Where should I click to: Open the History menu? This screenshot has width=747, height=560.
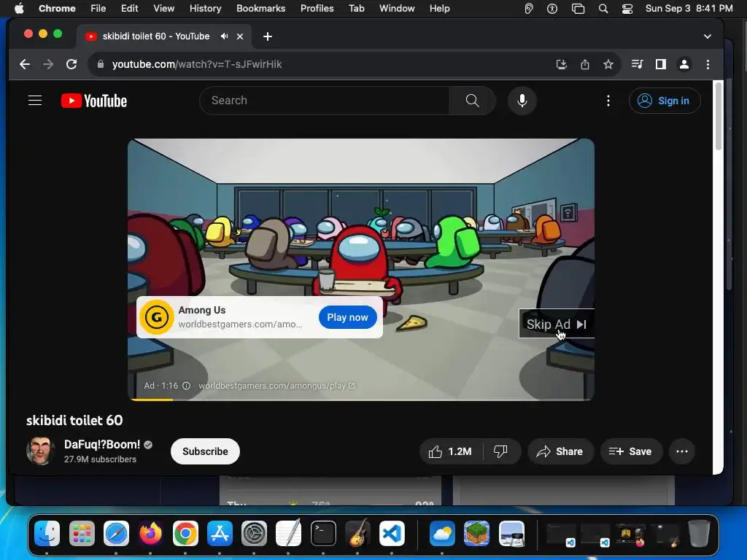[205, 8]
